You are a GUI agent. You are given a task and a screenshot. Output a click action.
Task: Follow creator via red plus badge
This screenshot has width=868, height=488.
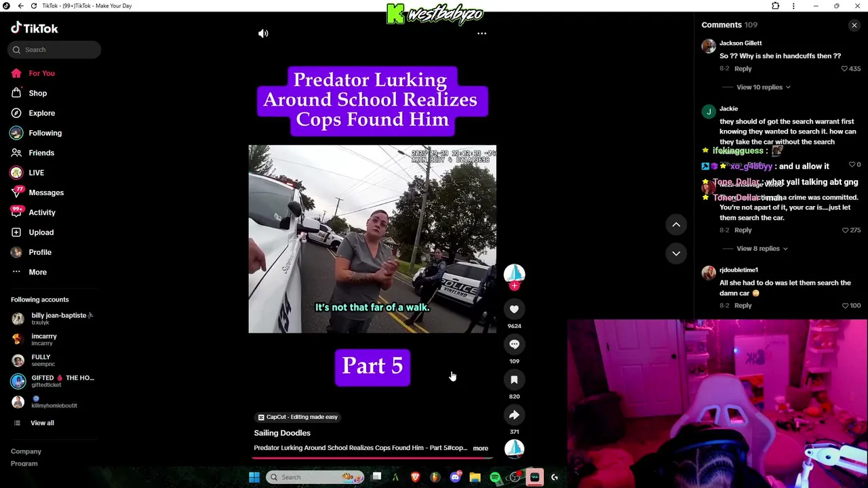click(514, 286)
